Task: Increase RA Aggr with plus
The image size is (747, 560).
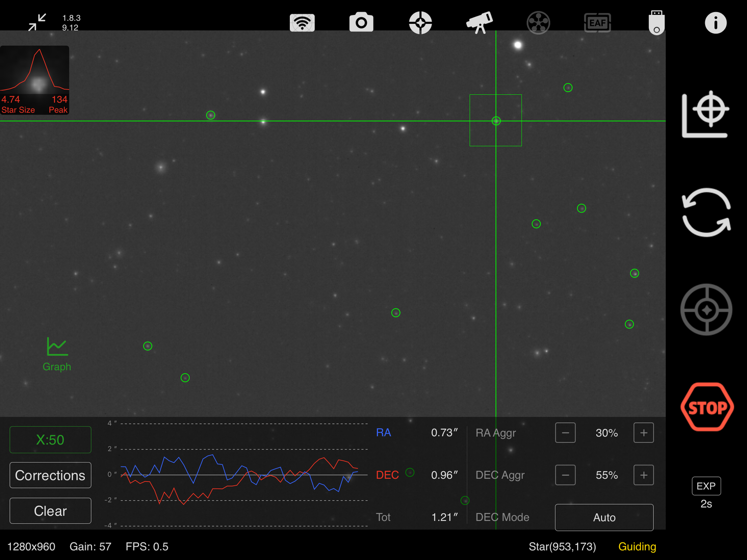Action: pyautogui.click(x=643, y=433)
